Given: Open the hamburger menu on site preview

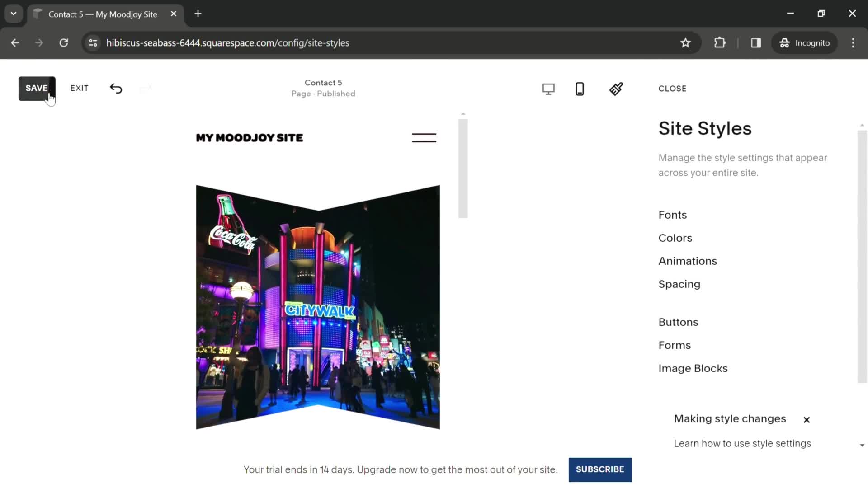Looking at the screenshot, I should (424, 138).
